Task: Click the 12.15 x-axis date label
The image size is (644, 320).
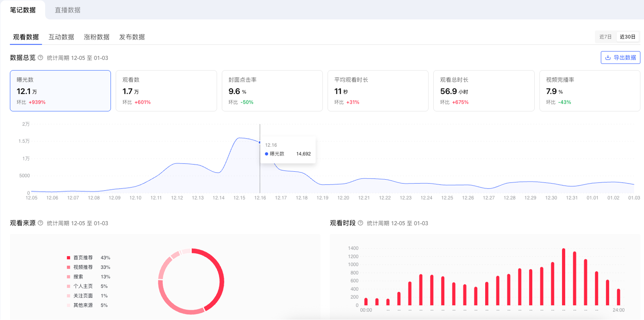Action: 239,198
